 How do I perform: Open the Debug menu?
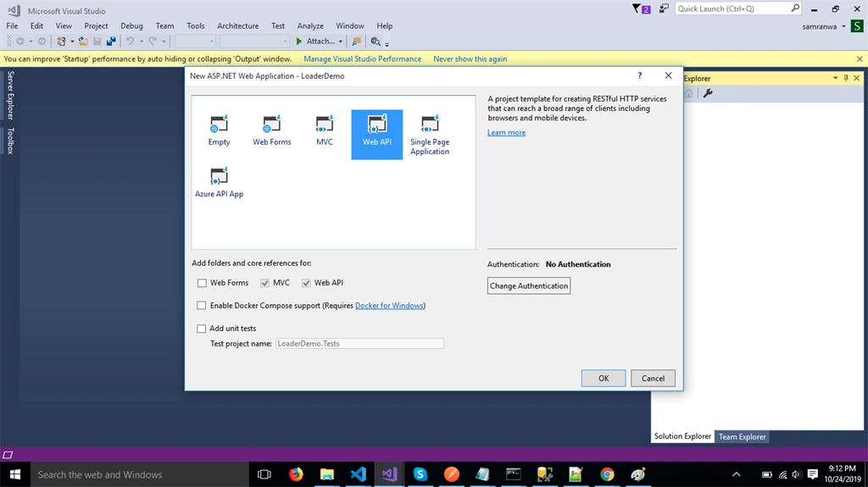pyautogui.click(x=131, y=26)
